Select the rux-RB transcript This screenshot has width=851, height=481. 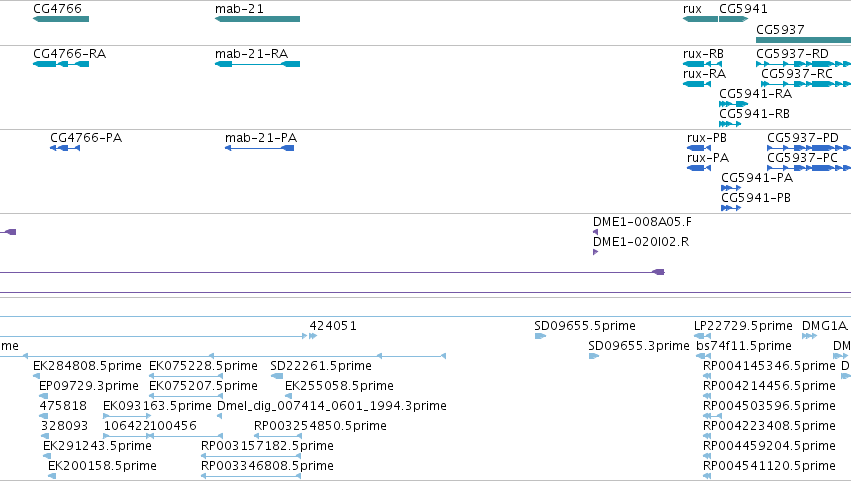tap(702, 64)
